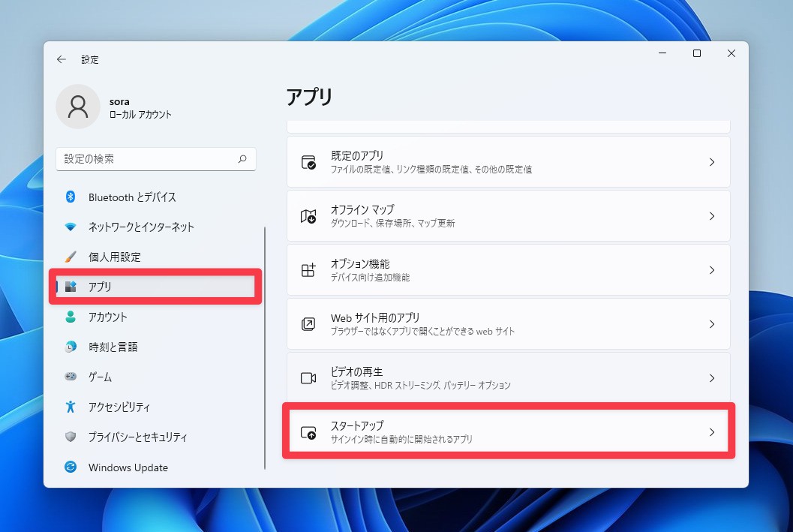Screen dimensions: 793x532
Task: Open オプション機能 settings title
Action: (x=360, y=263)
